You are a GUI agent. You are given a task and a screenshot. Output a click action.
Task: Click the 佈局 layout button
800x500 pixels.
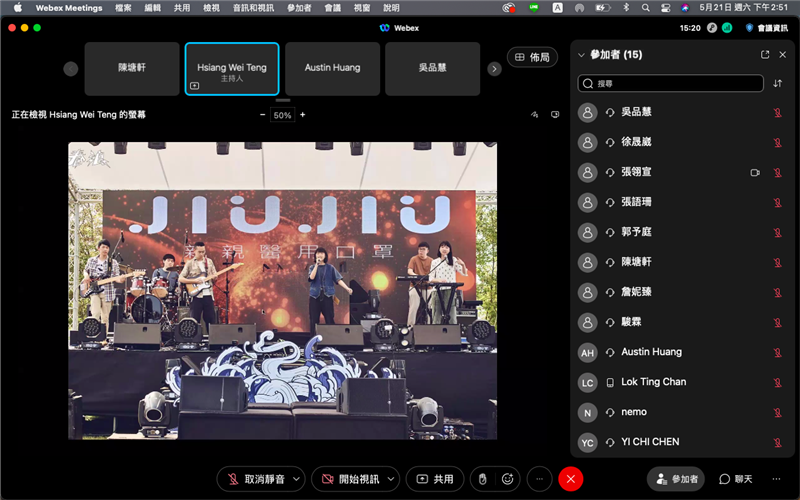(532, 57)
